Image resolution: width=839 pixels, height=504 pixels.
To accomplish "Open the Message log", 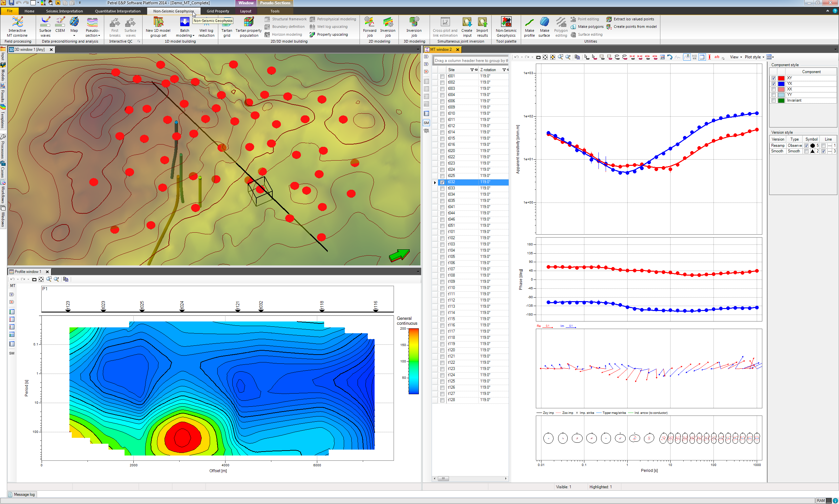I will click(22, 494).
